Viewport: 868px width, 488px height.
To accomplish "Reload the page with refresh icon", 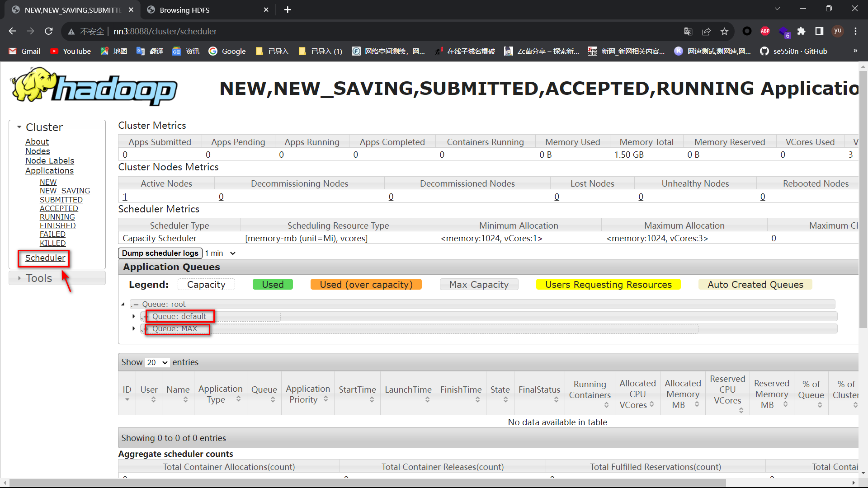I will (49, 31).
